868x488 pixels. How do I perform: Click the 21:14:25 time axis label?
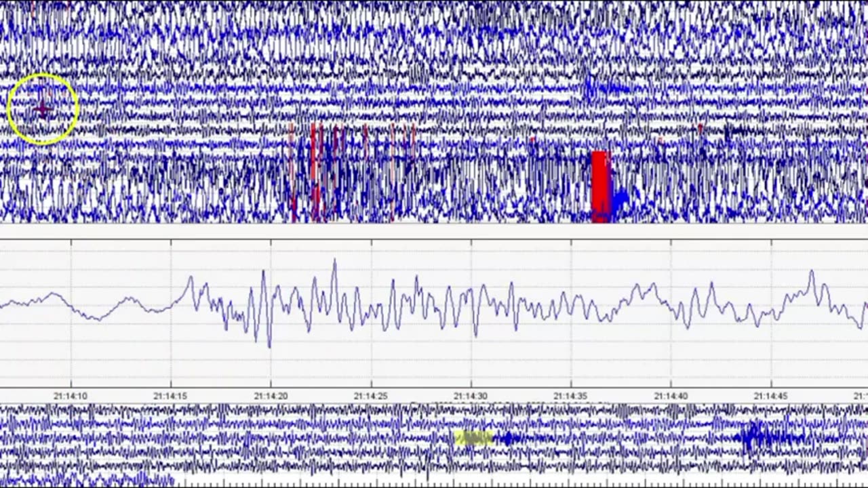tap(371, 396)
